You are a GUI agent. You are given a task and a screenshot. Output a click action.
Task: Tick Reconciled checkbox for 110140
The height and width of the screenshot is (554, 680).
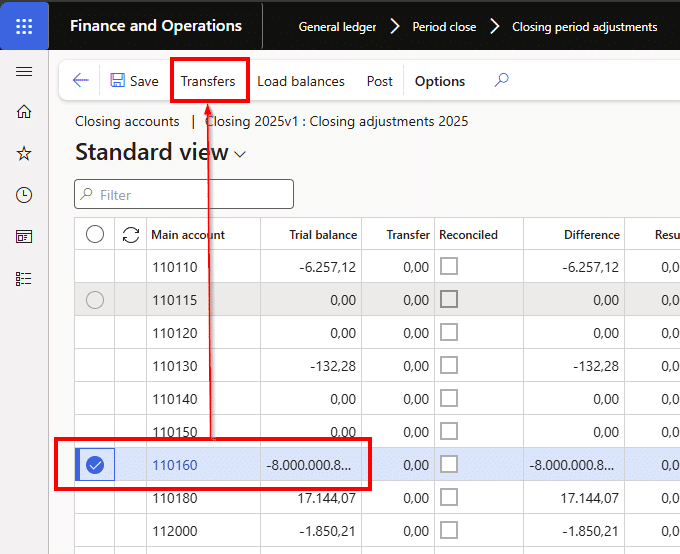449,398
